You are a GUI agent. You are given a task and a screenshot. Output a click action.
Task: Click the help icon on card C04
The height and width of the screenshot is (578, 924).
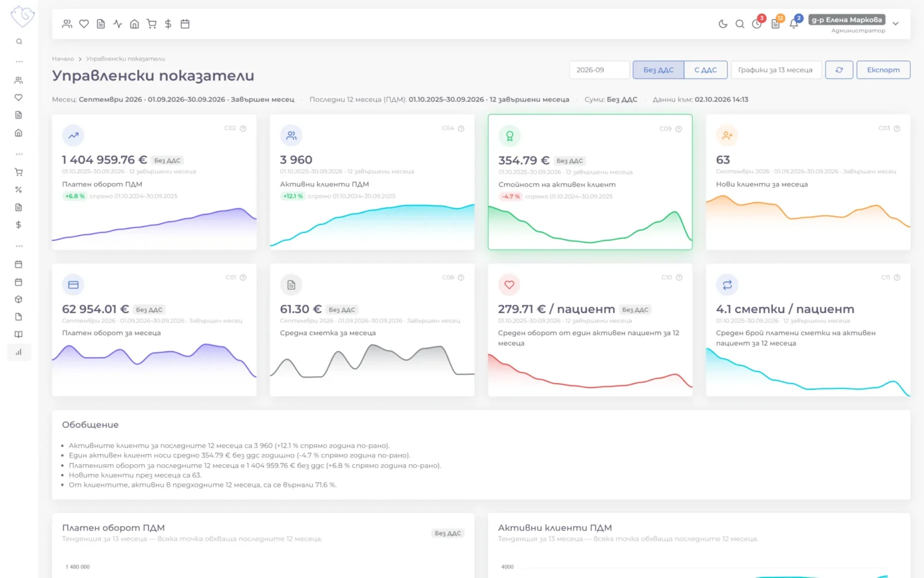point(461,128)
